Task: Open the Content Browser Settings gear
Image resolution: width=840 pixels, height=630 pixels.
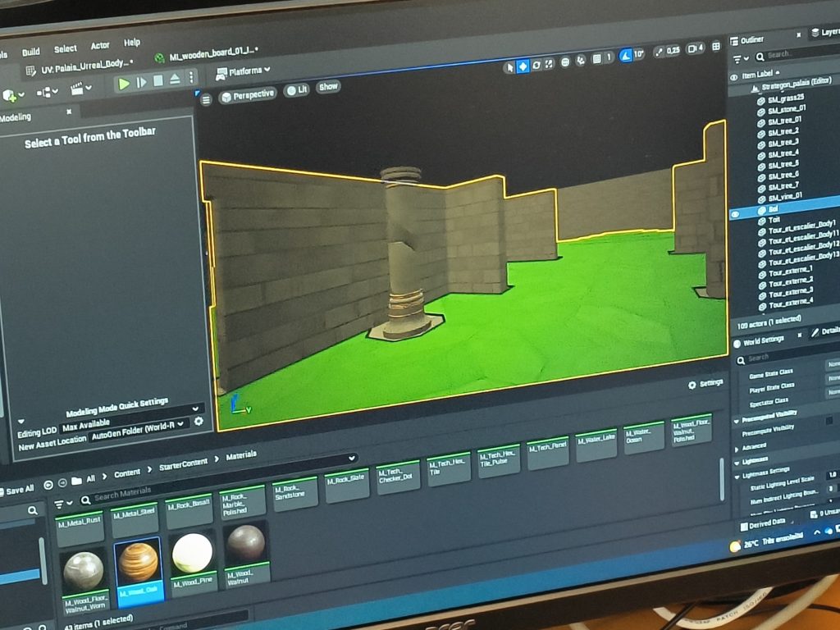Action: point(705,383)
